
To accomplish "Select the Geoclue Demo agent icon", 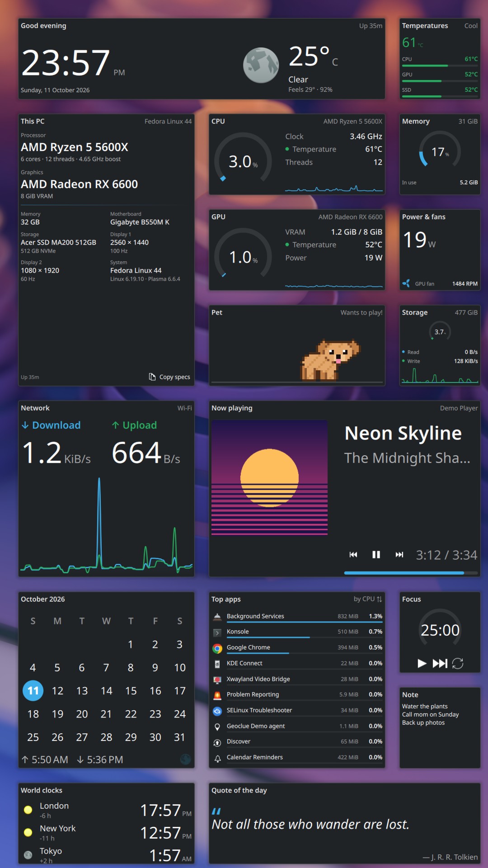I will tap(217, 726).
